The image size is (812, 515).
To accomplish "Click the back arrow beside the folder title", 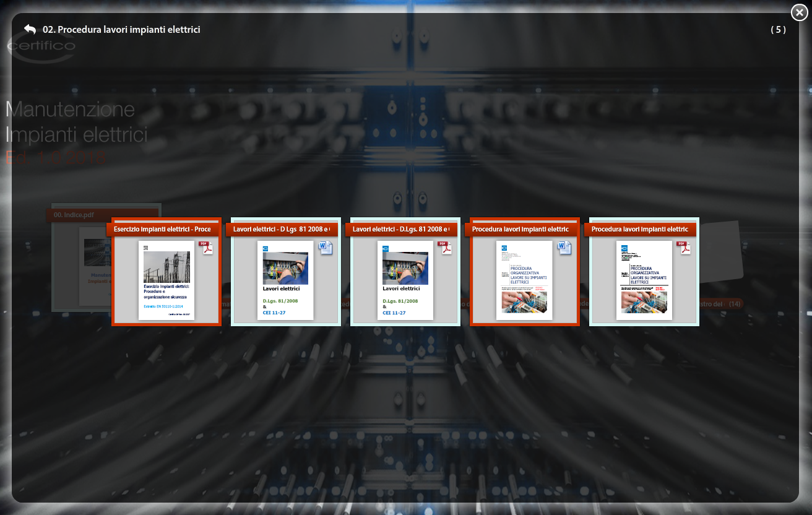I will pyautogui.click(x=30, y=29).
